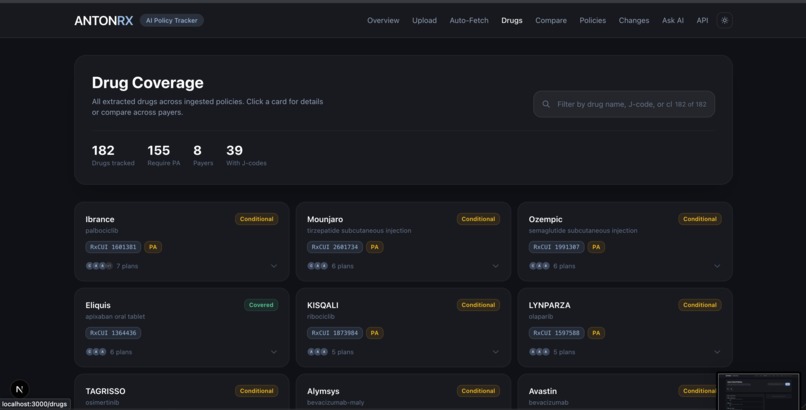Viewport: 806px width, 410px height.
Task: Click the payer avatars on KISQALI card
Action: tap(317, 352)
